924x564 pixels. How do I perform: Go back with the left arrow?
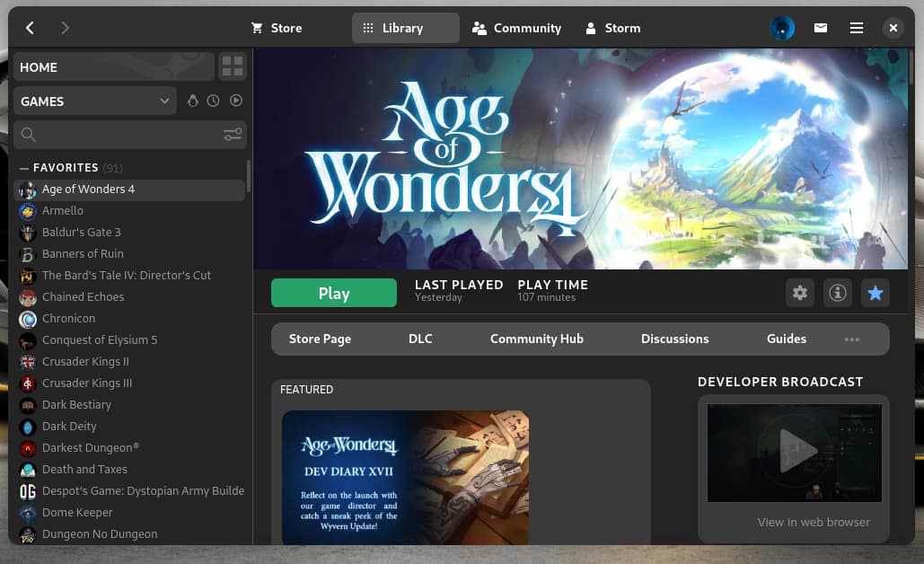[x=30, y=28]
